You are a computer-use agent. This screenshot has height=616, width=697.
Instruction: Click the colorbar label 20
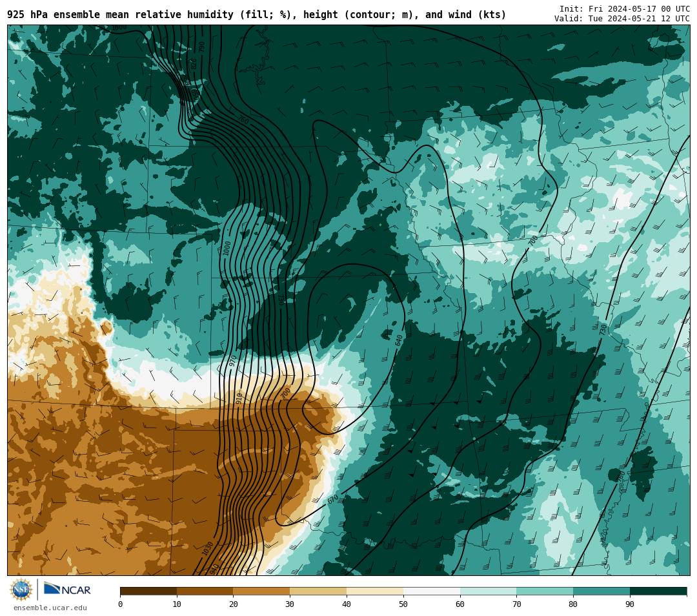coord(234,604)
